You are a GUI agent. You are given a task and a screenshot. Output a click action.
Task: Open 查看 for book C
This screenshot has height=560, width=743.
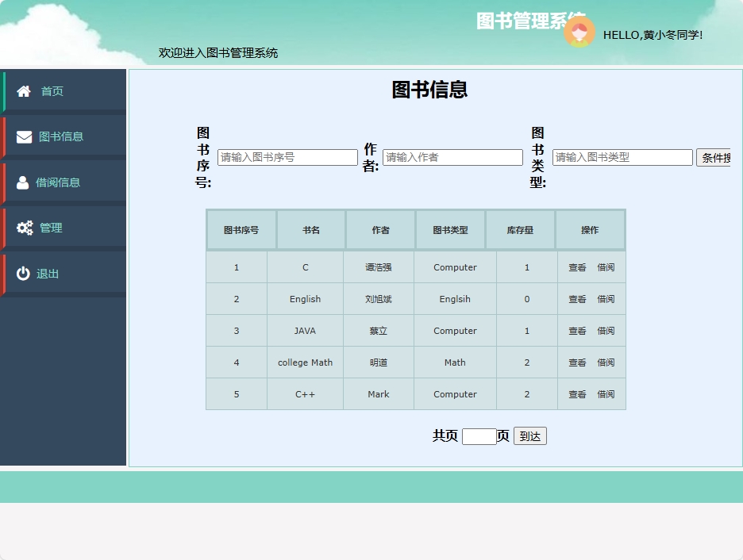[x=576, y=267]
